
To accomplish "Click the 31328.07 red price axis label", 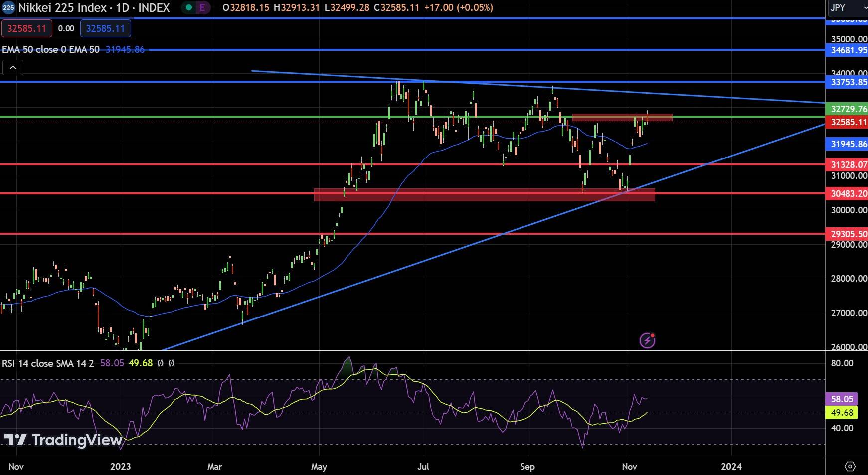I will [847, 164].
